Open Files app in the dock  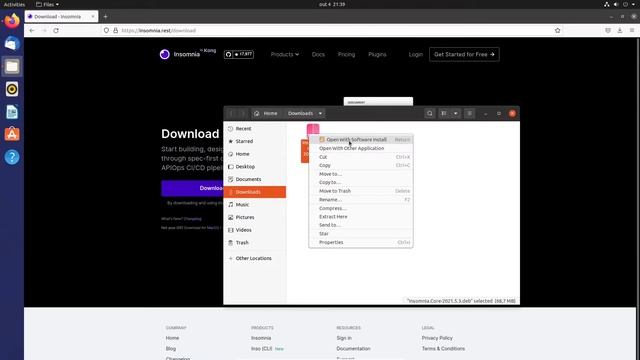click(12, 66)
